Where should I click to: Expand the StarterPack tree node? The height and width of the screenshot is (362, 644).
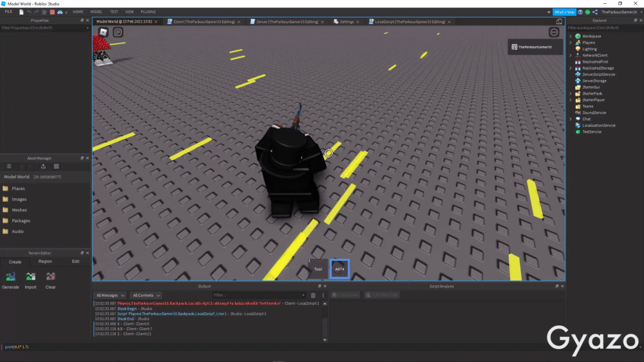(571, 93)
